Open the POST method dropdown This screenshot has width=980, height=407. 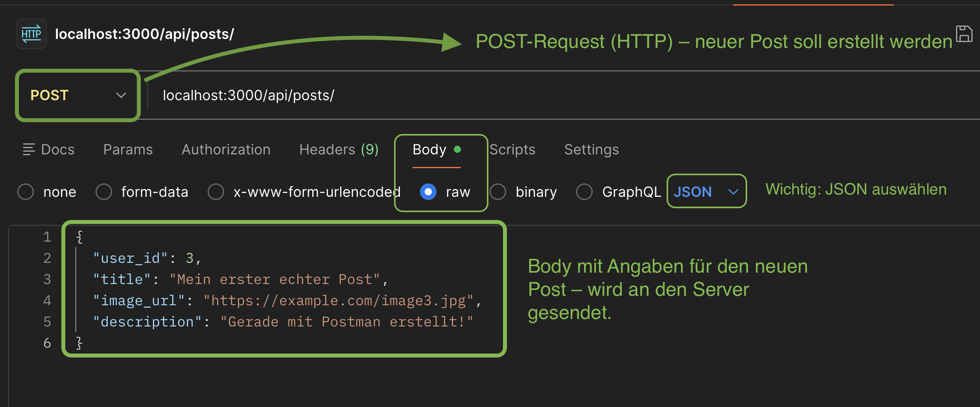point(78,95)
